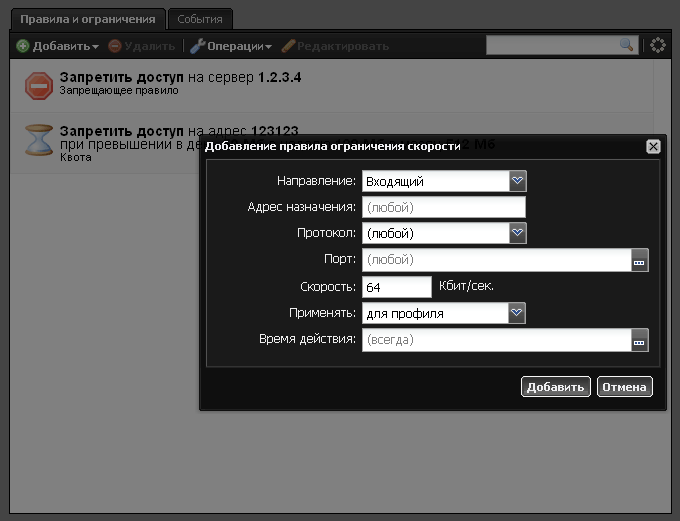The height and width of the screenshot is (521, 680).
Task: Open port selection ellipsis button
Action: tap(640, 260)
